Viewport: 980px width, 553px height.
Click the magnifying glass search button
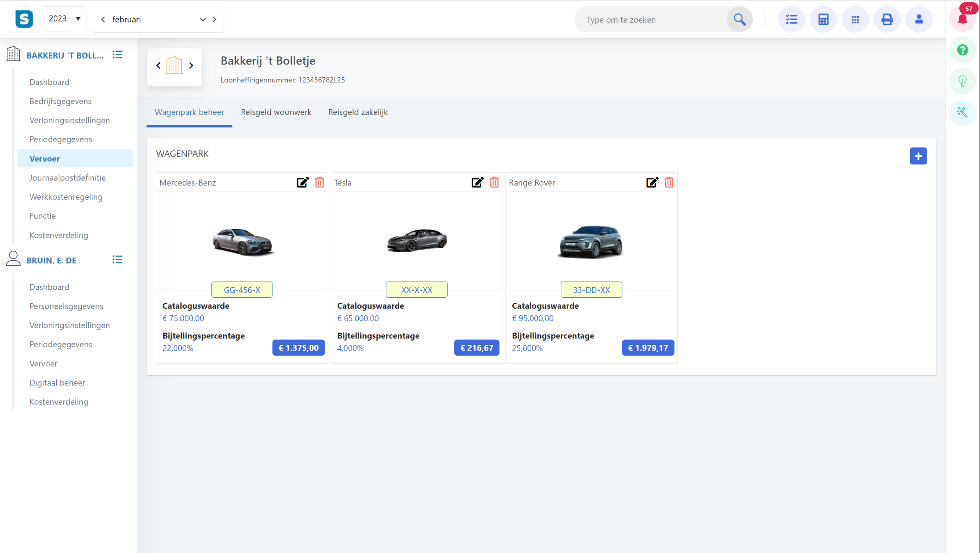[740, 19]
